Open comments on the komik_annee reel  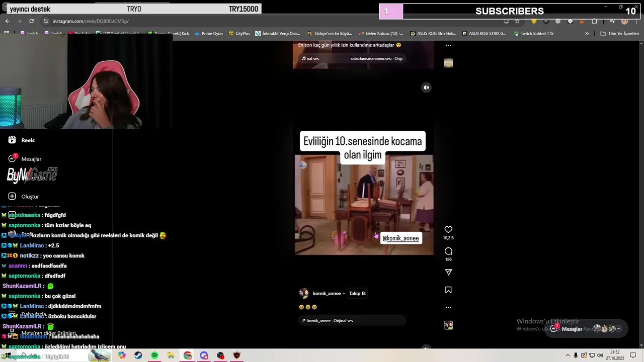point(448,251)
